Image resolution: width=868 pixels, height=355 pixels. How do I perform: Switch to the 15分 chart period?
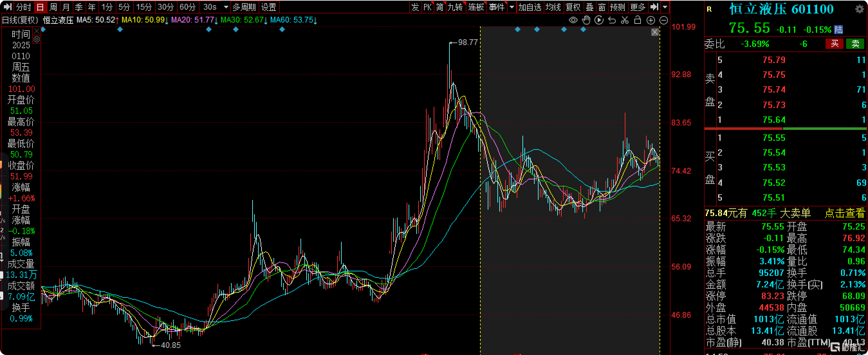click(x=144, y=7)
